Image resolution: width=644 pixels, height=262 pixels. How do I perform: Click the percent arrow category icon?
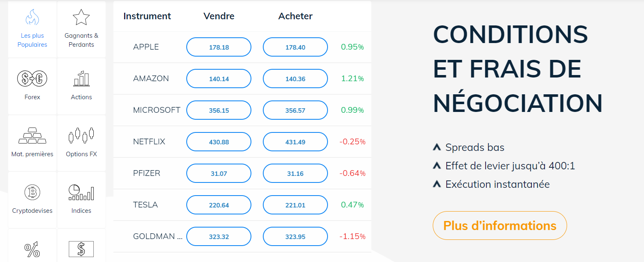(x=32, y=249)
